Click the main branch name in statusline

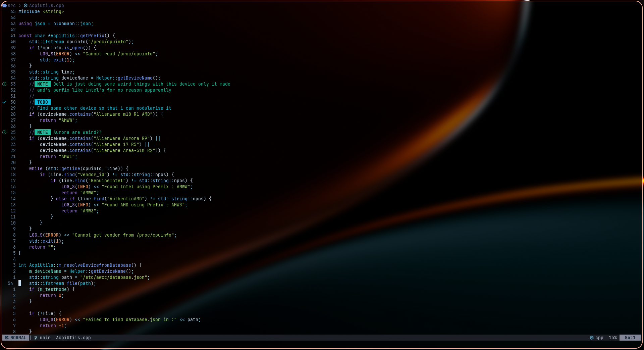[45, 338]
